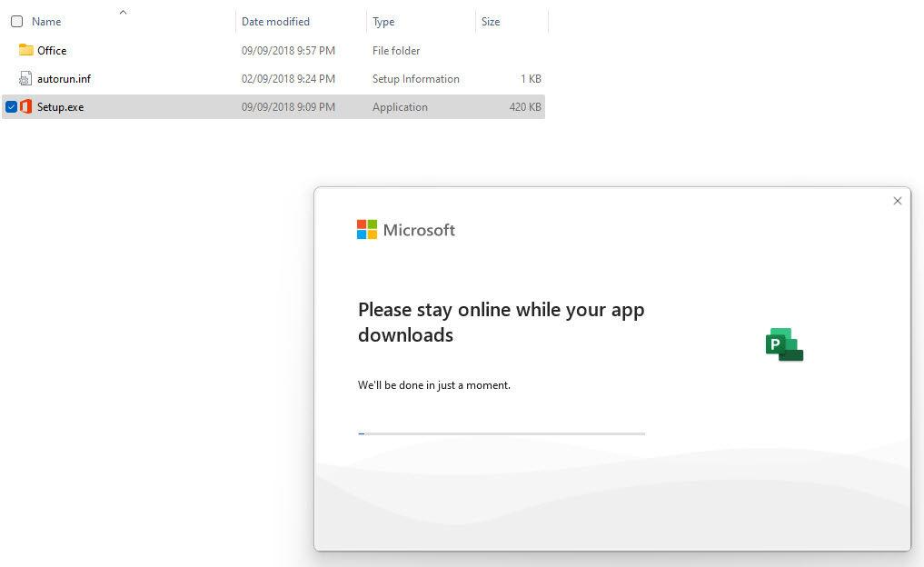Click the gear-document icon beside autorun.inf

click(24, 78)
